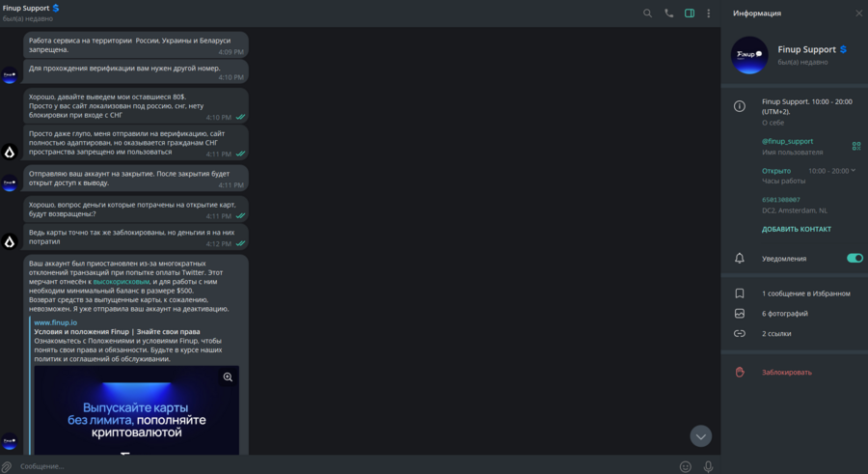Expand the working hours 10:00 - 20:00 dropdown
Viewport: 868px width, 474px height.
831,171
